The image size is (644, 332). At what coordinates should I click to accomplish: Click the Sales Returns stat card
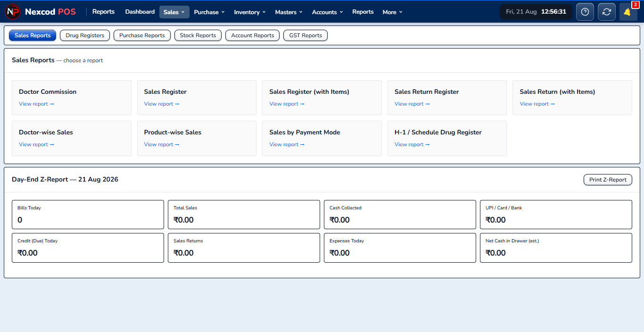[244, 248]
